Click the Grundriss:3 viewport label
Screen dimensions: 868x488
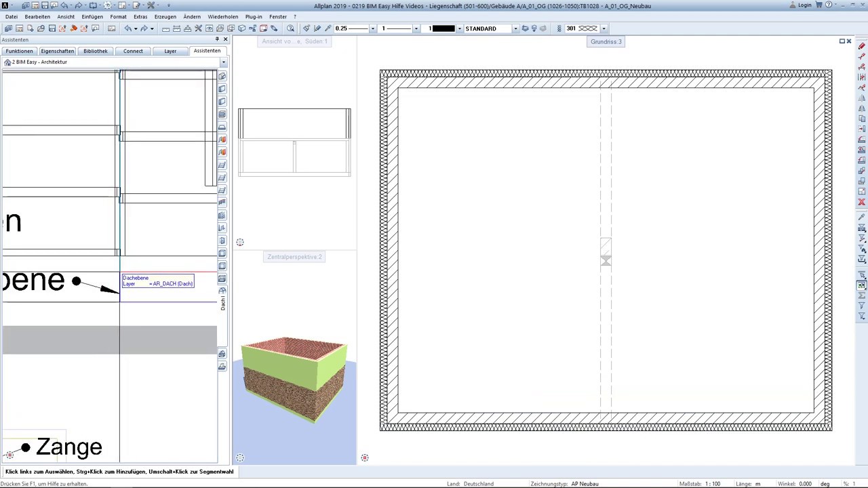(606, 42)
